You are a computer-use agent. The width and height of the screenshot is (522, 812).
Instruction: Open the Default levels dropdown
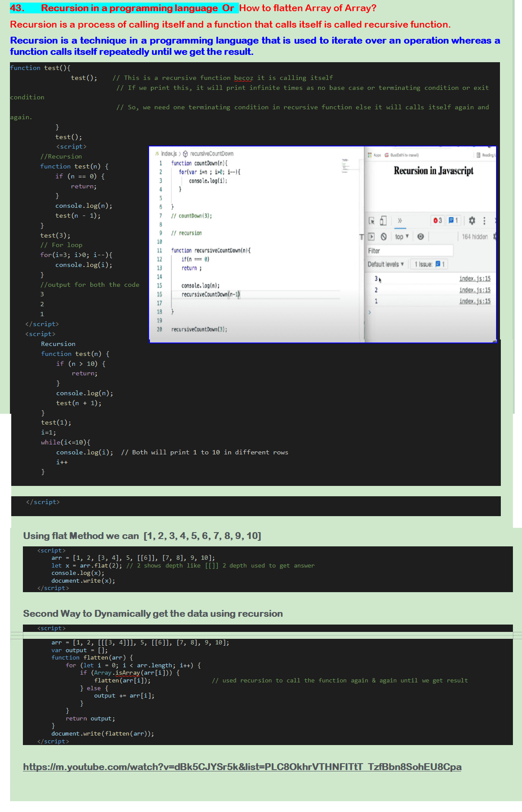pos(385,264)
